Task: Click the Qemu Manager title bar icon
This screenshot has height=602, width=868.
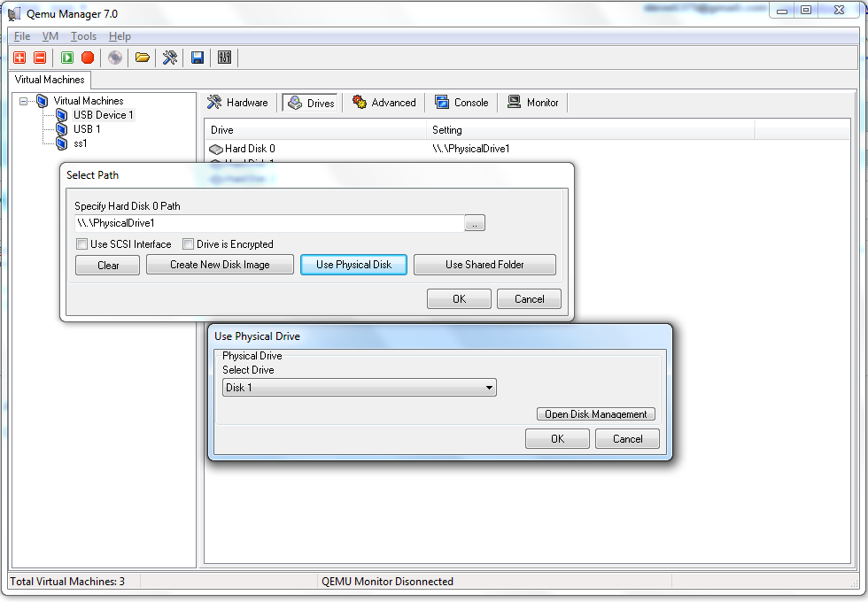Action: [x=14, y=14]
